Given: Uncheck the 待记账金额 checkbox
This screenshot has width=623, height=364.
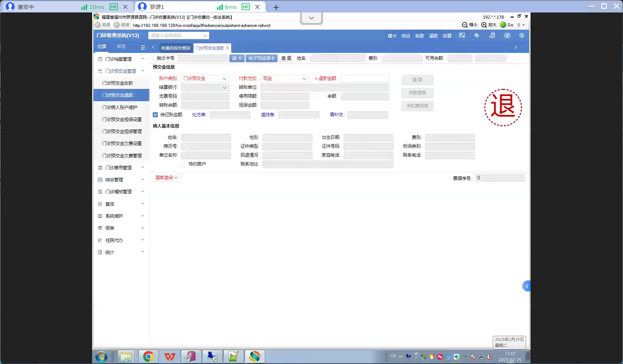Looking at the screenshot, I should 155,115.
